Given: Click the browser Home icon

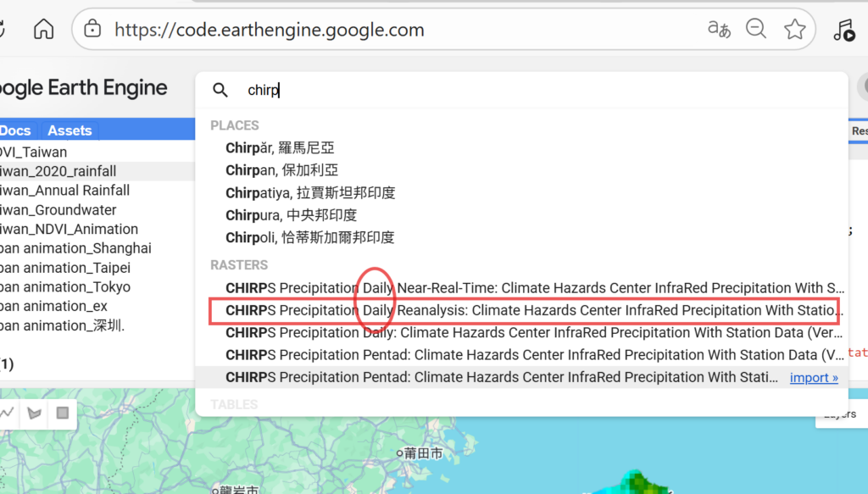Looking at the screenshot, I should click(43, 31).
